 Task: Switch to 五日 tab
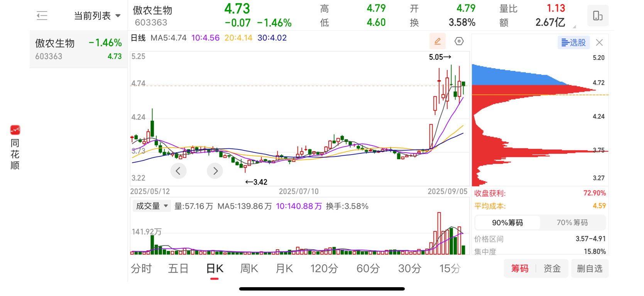[178, 269]
